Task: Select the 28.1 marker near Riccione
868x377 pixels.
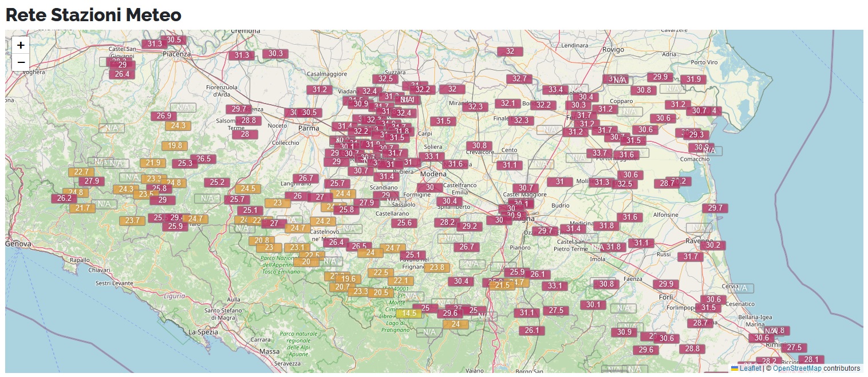Action: 811,360
